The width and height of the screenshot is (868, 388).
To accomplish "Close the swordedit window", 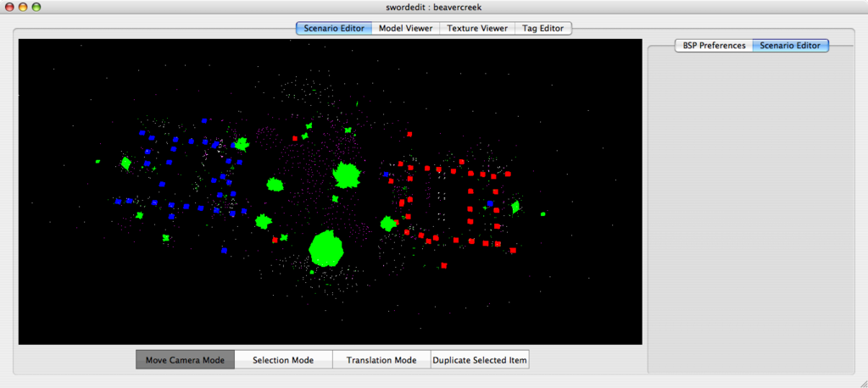I will 9,7.
